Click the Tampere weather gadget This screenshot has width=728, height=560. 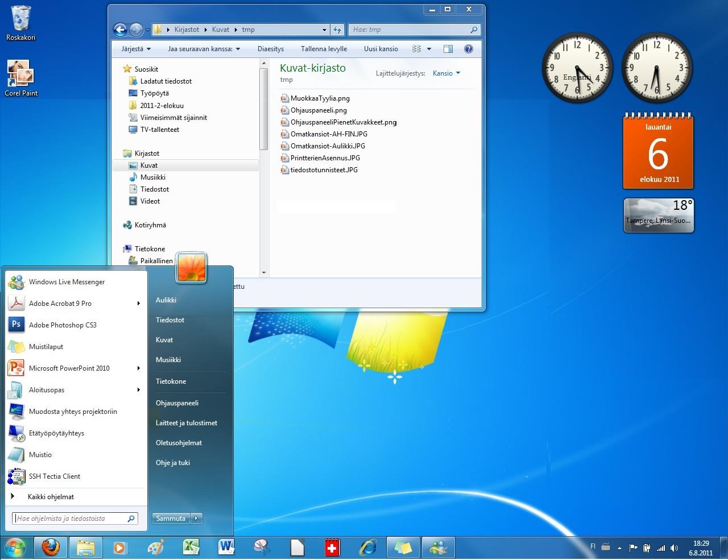(x=659, y=215)
